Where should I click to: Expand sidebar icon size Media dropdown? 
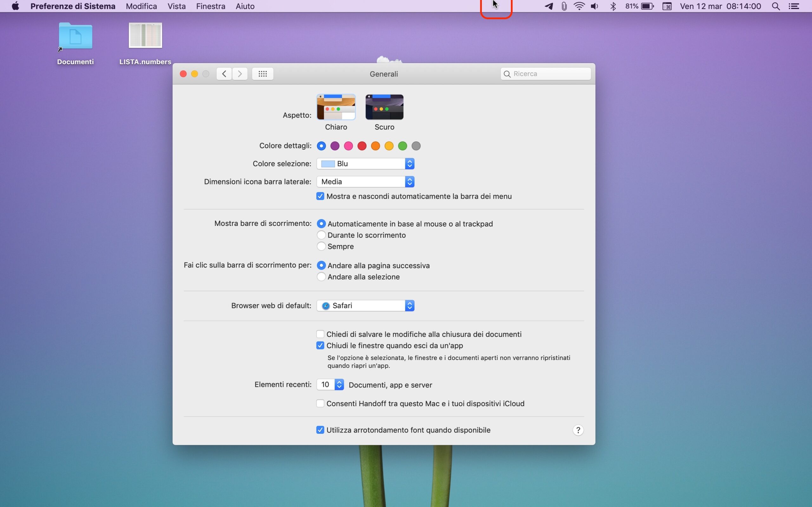pyautogui.click(x=365, y=182)
